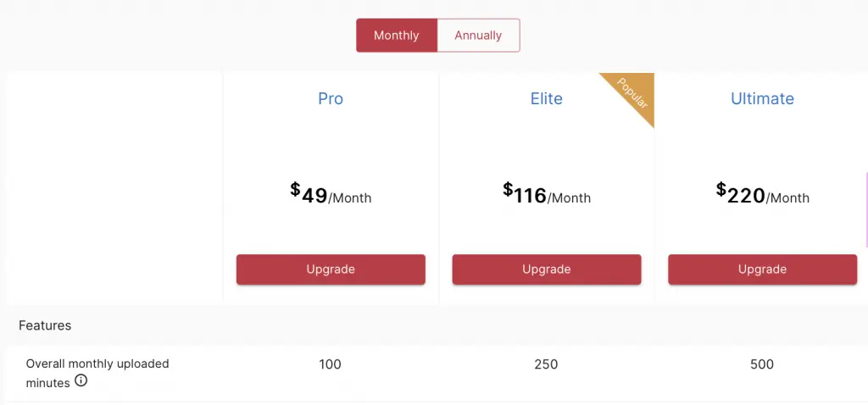
Task: Click the empty header cell left of Pro
Action: click(x=114, y=186)
